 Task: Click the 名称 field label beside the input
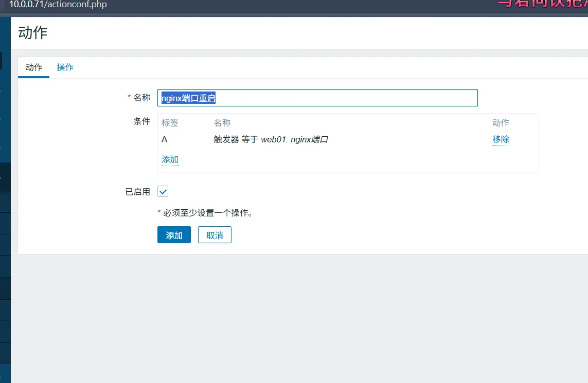[x=142, y=98]
